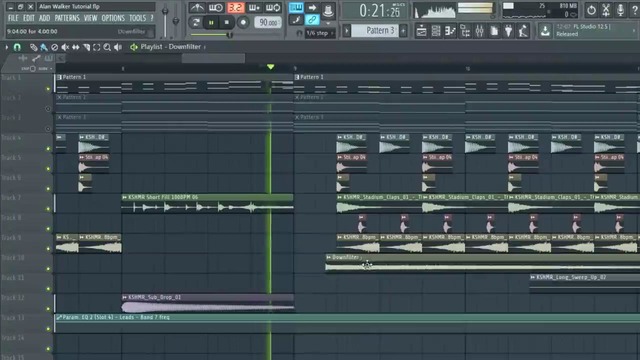Select the playlist Draw pencil tool
The image size is (640, 360).
[33, 47]
